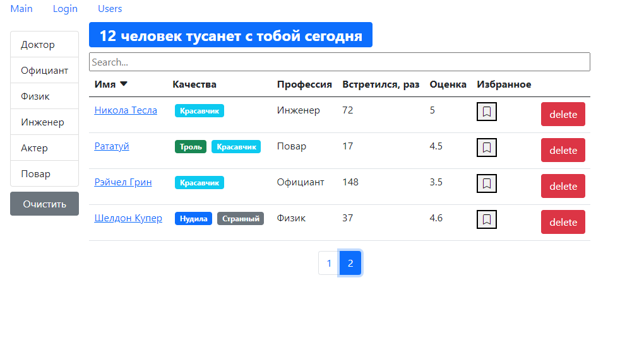Click the meetings value 148
This screenshot has width=644, height=343.
click(350, 182)
